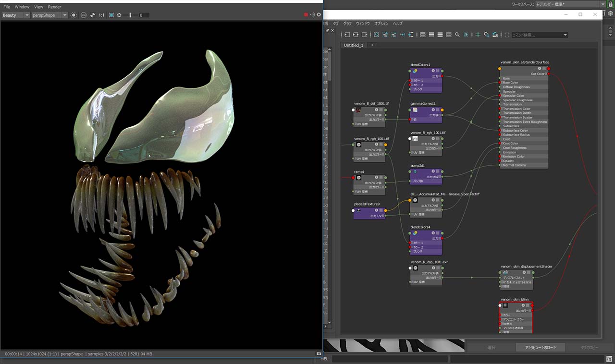
Task: Click the circular display-mode icon beside perspShape
Action: pos(74,15)
